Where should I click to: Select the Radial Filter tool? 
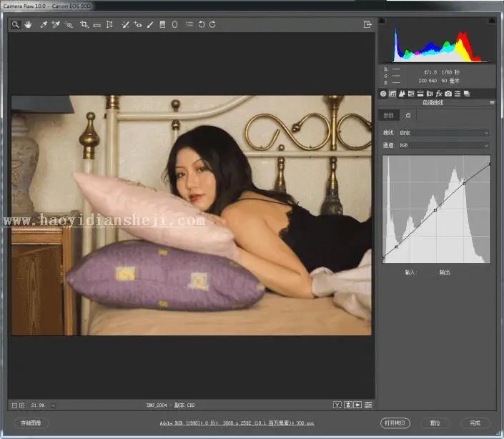point(175,24)
